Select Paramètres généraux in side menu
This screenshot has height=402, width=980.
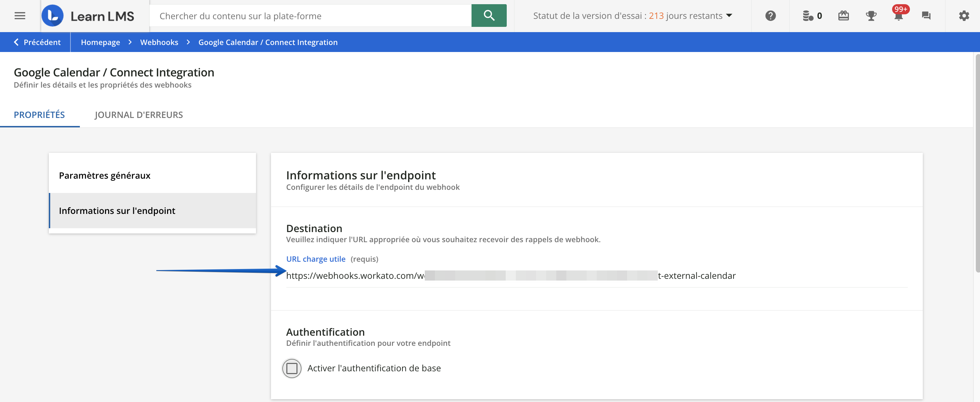(x=152, y=176)
